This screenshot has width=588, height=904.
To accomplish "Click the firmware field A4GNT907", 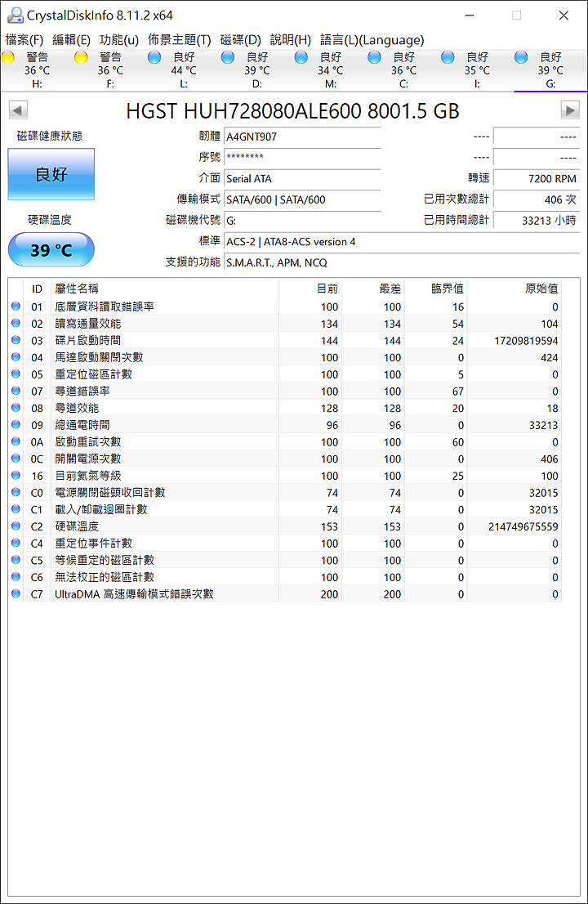I will click(x=302, y=136).
